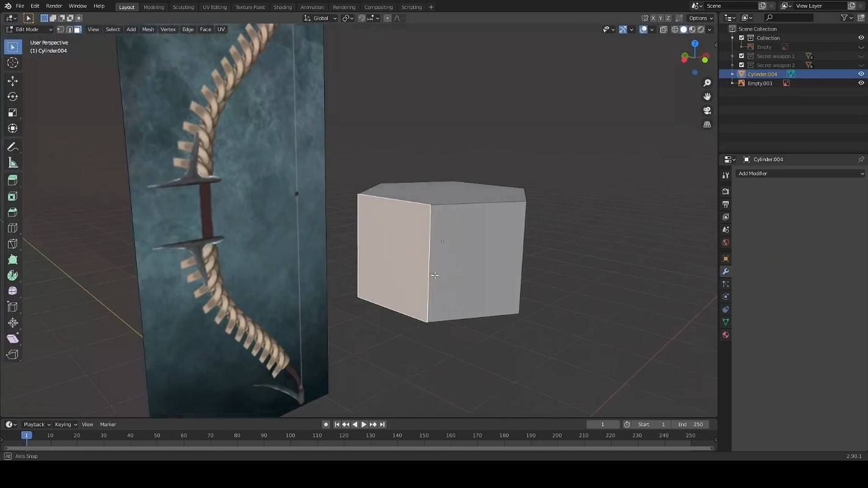Open the Global transform orientation dropdown
The width and height of the screenshot is (868, 488).
(x=320, y=18)
